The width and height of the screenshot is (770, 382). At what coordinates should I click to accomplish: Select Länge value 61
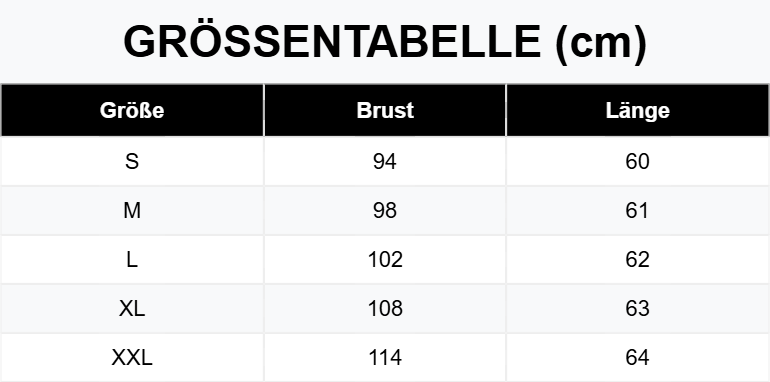pyautogui.click(x=637, y=210)
